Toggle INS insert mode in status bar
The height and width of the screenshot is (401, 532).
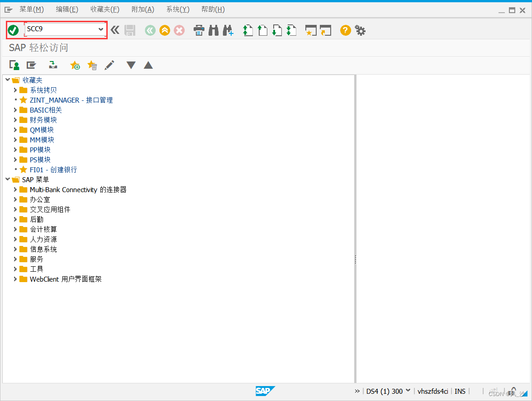click(460, 391)
